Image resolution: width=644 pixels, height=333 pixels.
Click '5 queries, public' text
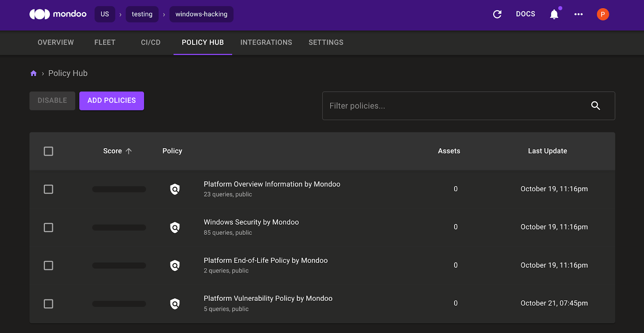click(x=226, y=309)
